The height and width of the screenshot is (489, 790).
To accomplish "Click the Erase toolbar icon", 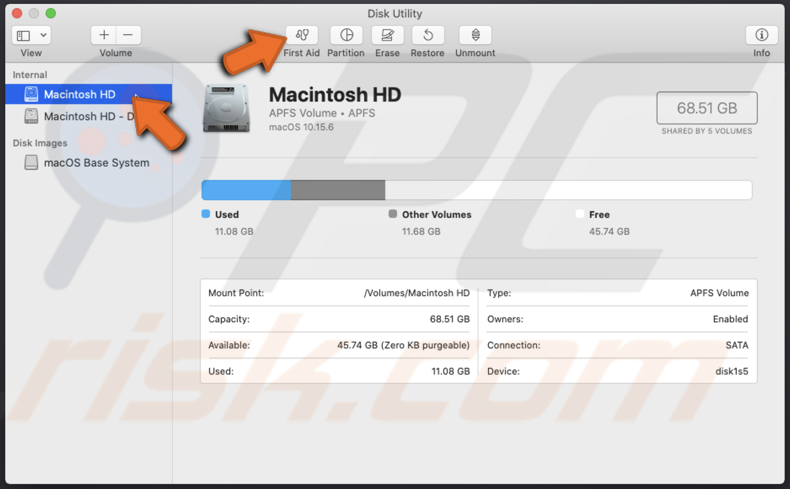I will (387, 35).
